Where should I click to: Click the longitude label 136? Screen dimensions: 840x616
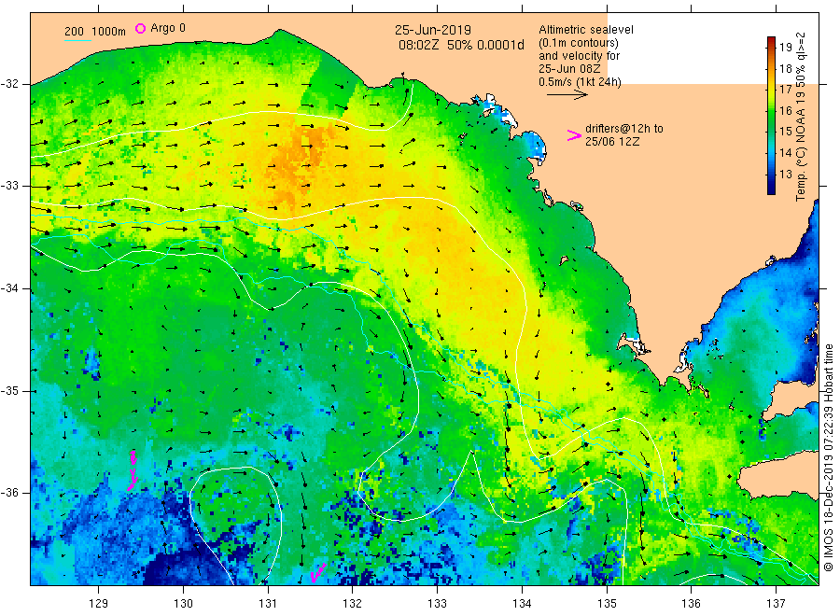[691, 604]
